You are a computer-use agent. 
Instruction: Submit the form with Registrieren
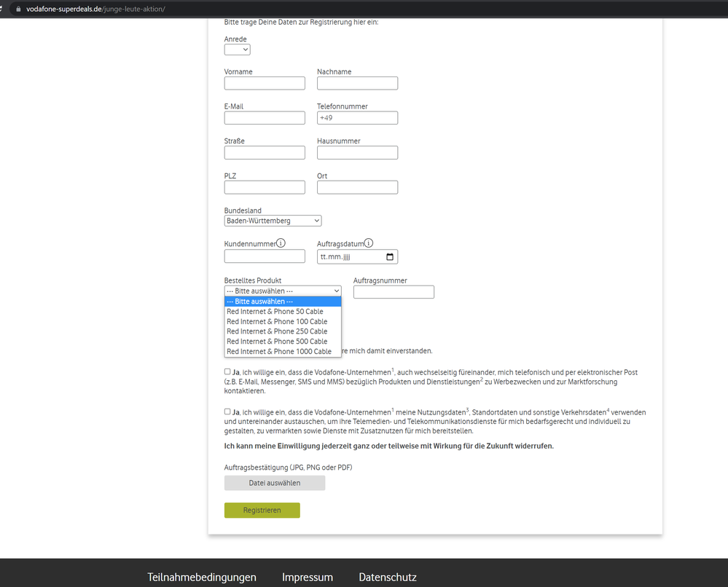click(262, 511)
